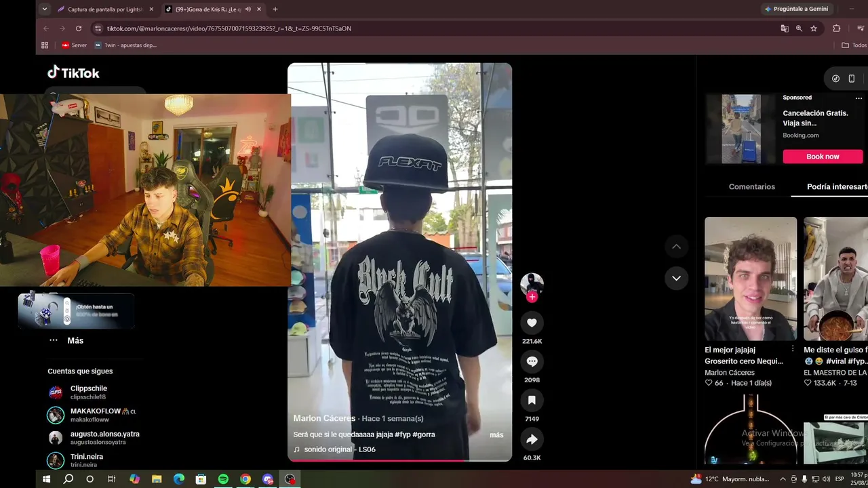868x488 pixels.
Task: Switch to the Comentarios tab
Action: [x=751, y=186]
